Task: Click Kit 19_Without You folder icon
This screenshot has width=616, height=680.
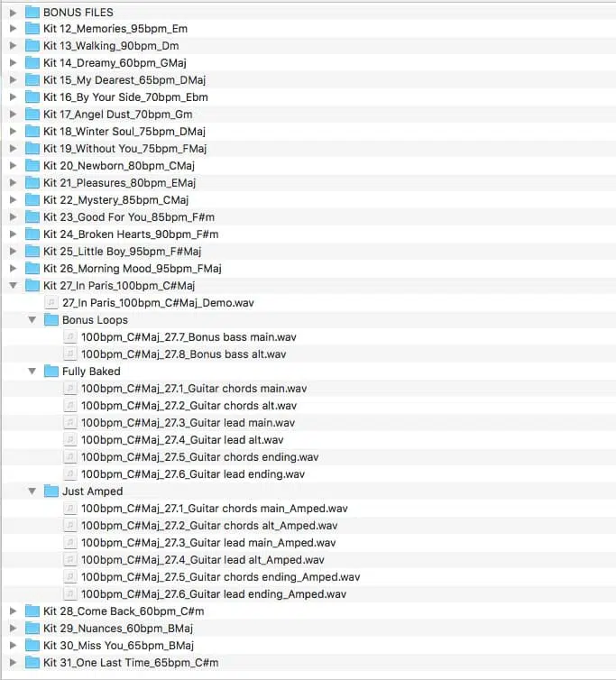Action: tap(32, 148)
